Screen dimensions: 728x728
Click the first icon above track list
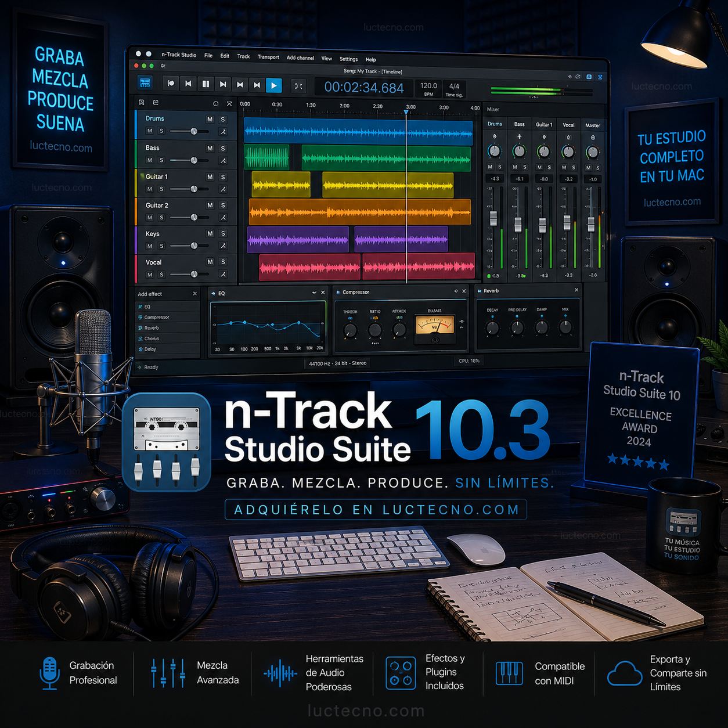click(142, 102)
